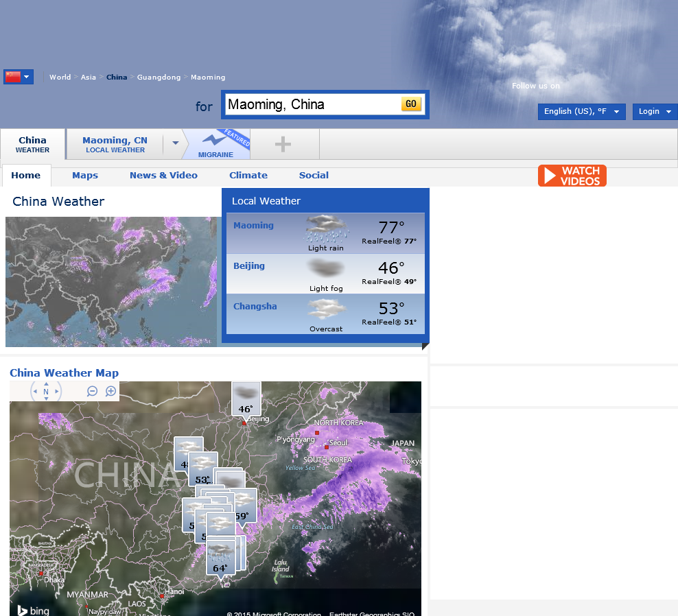Open the China flag country selector
Screen dimensions: 678x616
(19, 77)
